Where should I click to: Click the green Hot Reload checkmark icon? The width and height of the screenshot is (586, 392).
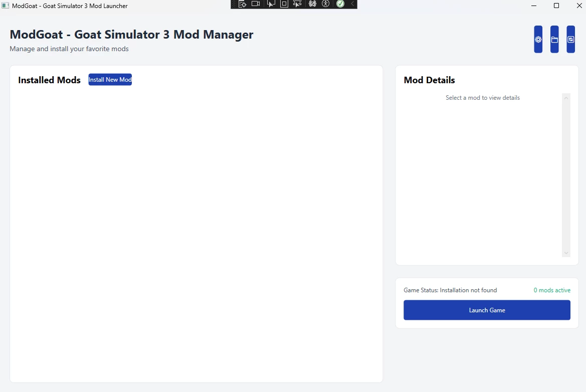coord(340,4)
